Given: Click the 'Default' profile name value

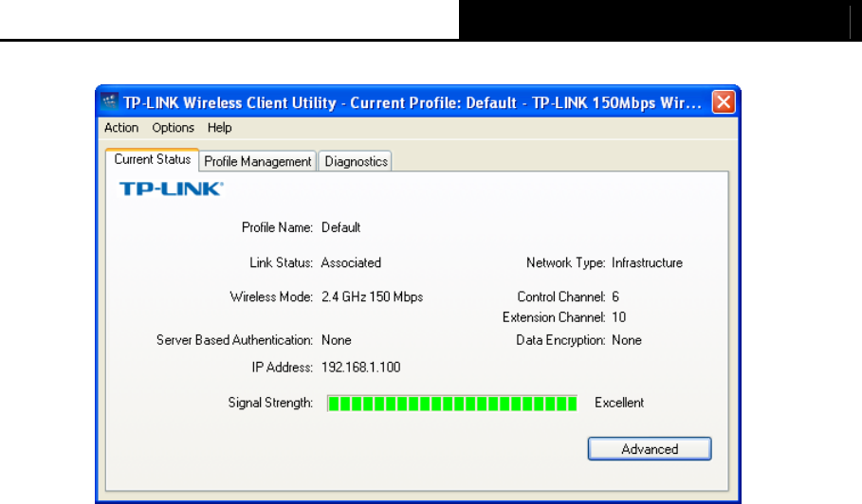Looking at the screenshot, I should 340,228.
